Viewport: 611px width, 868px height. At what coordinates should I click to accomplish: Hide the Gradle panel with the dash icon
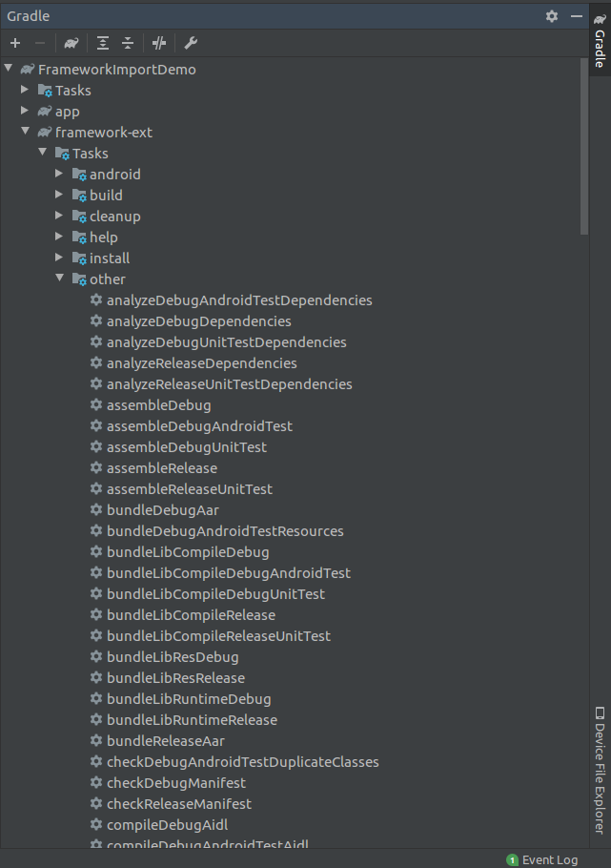(x=577, y=16)
